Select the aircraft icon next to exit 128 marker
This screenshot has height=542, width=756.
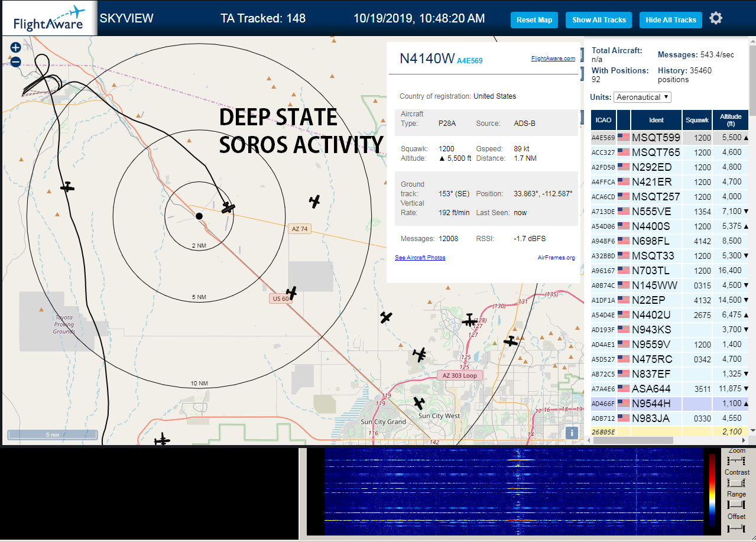(469, 320)
